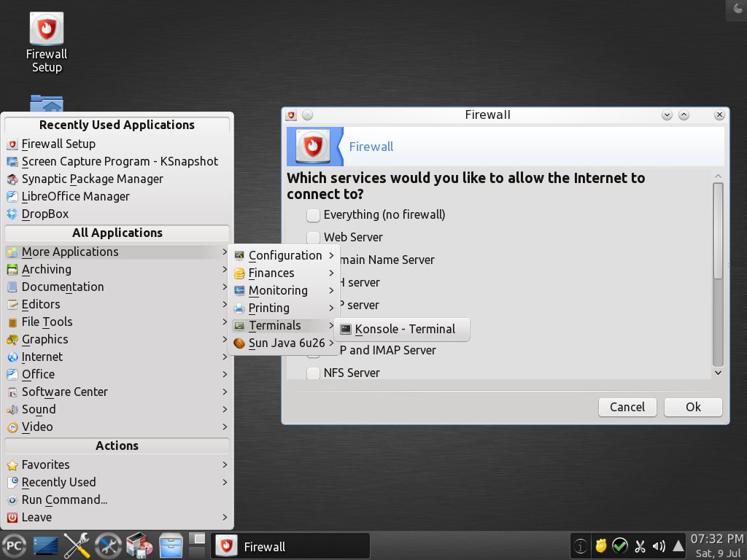The image size is (747, 560).
Task: Click the Synaptic Package Manager icon
Action: (12, 179)
